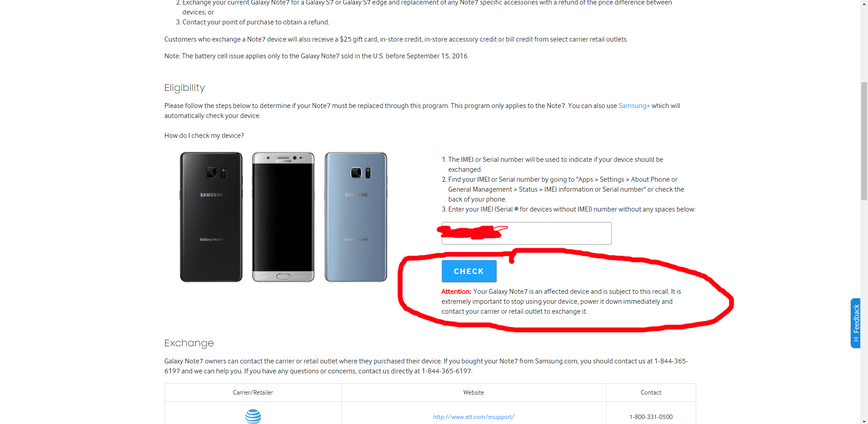Image resolution: width=868 pixels, height=424 pixels.
Task: Click the scrollbar down arrow
Action: pyautogui.click(x=864, y=420)
